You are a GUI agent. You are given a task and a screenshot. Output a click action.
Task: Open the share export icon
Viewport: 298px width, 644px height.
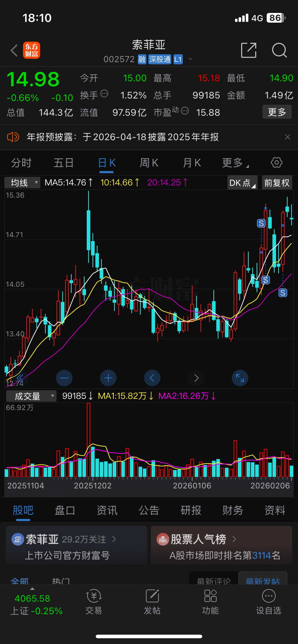pos(249,50)
